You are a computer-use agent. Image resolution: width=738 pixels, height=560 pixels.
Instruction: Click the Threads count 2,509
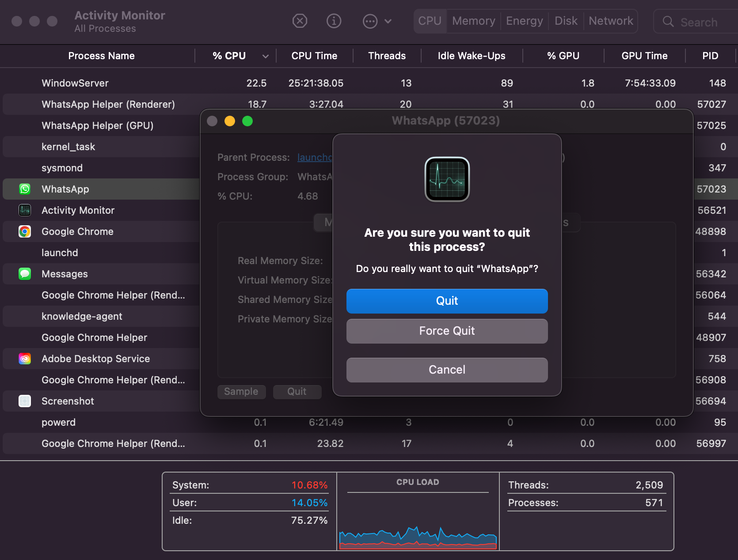[x=649, y=485]
